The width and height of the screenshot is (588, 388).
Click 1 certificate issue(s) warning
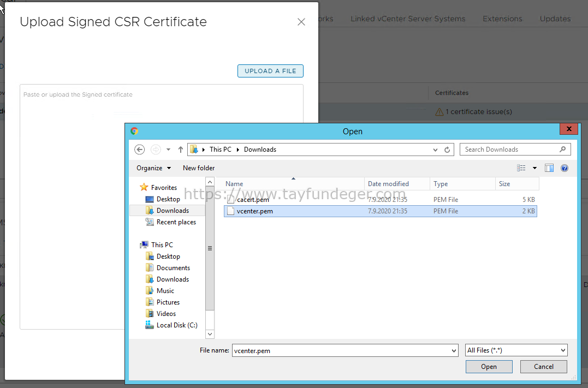tap(474, 112)
